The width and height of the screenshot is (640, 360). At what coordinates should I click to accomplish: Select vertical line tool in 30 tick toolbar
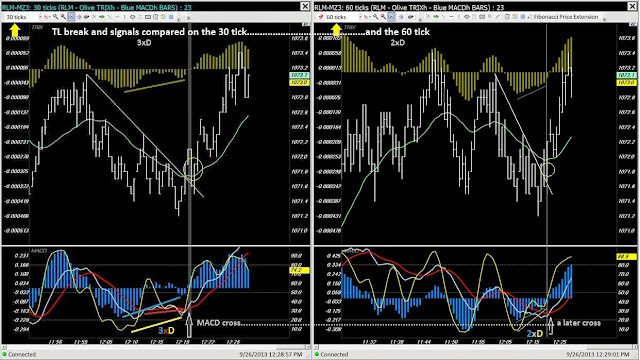tap(124, 17)
